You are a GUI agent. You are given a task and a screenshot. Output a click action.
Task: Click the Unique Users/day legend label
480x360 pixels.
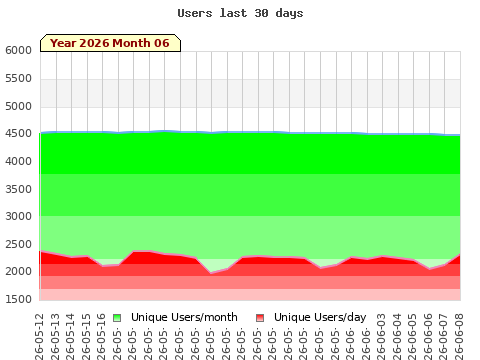click(320, 317)
